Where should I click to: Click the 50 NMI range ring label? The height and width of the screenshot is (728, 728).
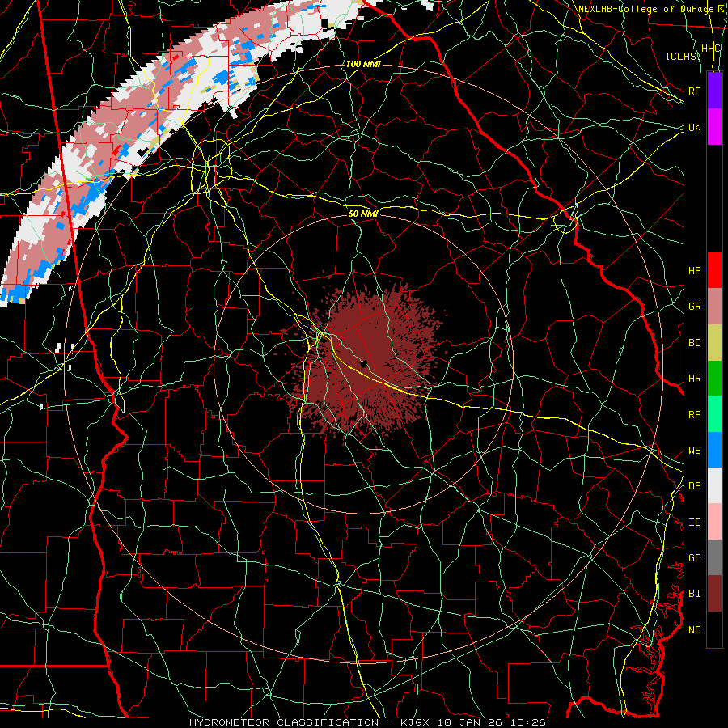[363, 214]
